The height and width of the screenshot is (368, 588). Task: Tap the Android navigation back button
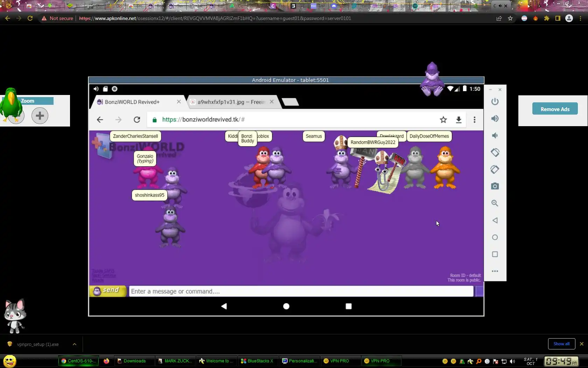(224, 306)
